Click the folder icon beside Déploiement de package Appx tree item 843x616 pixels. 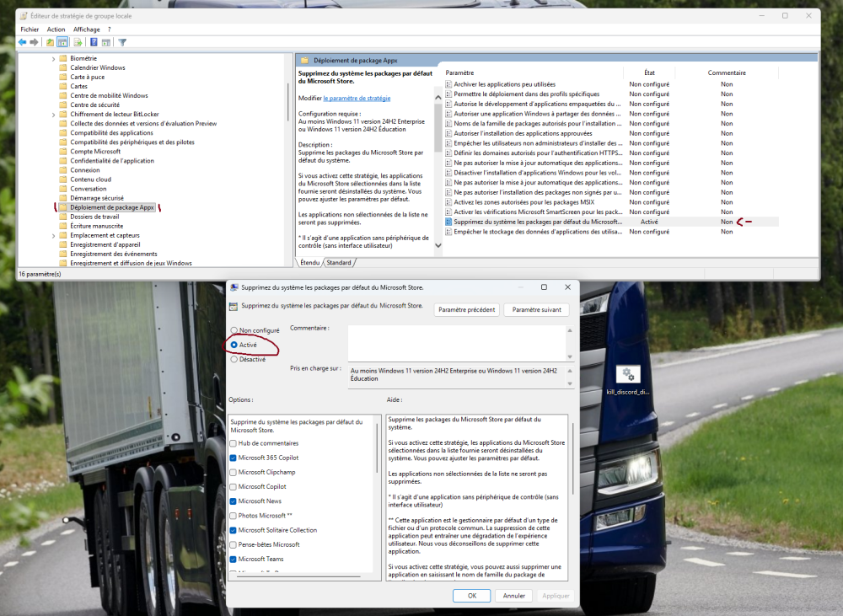tap(63, 207)
